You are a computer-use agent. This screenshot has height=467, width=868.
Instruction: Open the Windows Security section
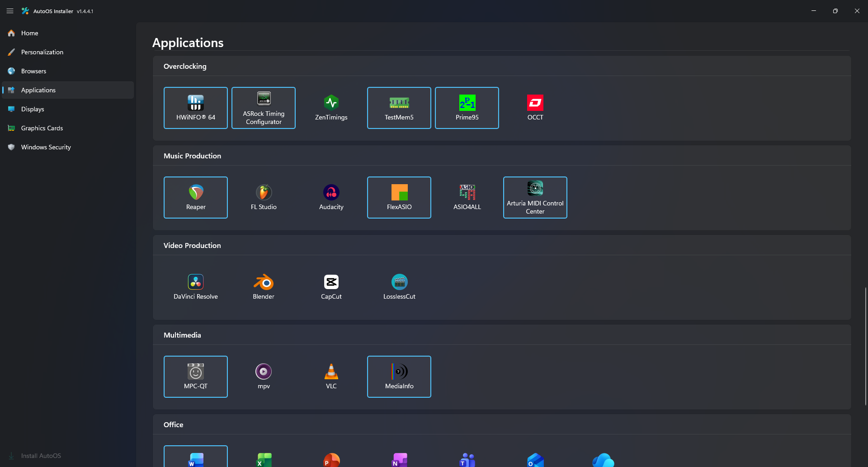click(68, 147)
